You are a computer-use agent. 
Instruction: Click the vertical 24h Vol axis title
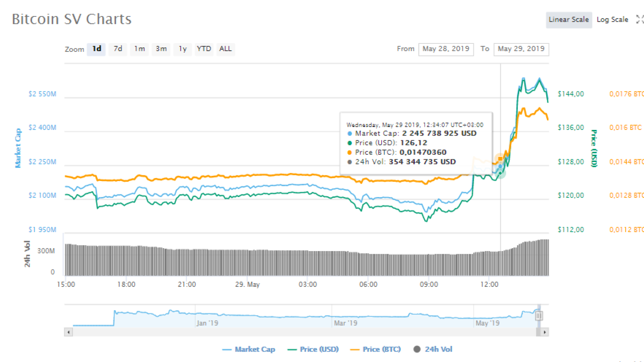click(x=27, y=254)
